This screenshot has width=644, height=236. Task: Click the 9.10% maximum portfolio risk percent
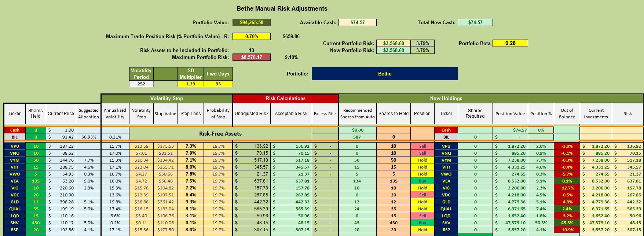291,57
